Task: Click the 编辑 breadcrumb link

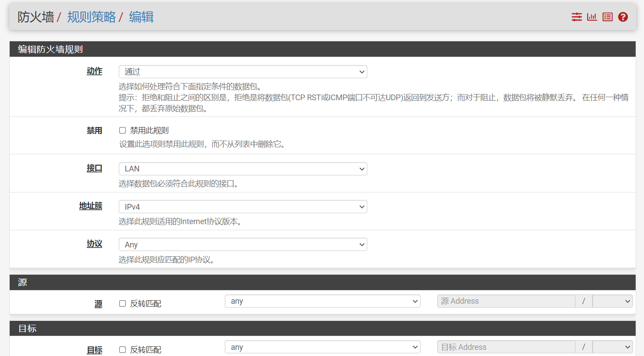Action: [x=141, y=17]
